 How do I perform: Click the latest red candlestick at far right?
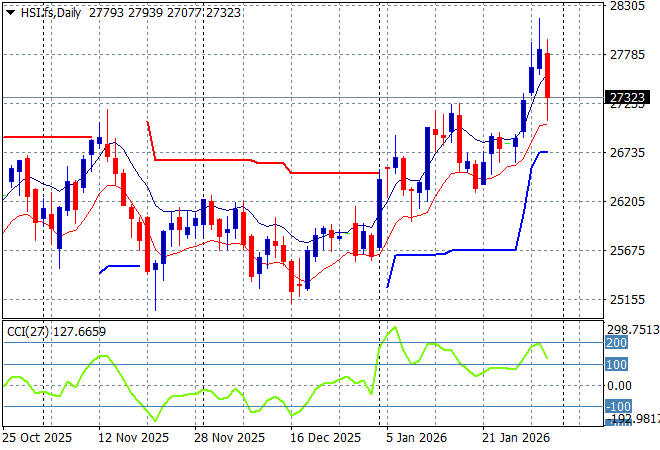(548, 76)
